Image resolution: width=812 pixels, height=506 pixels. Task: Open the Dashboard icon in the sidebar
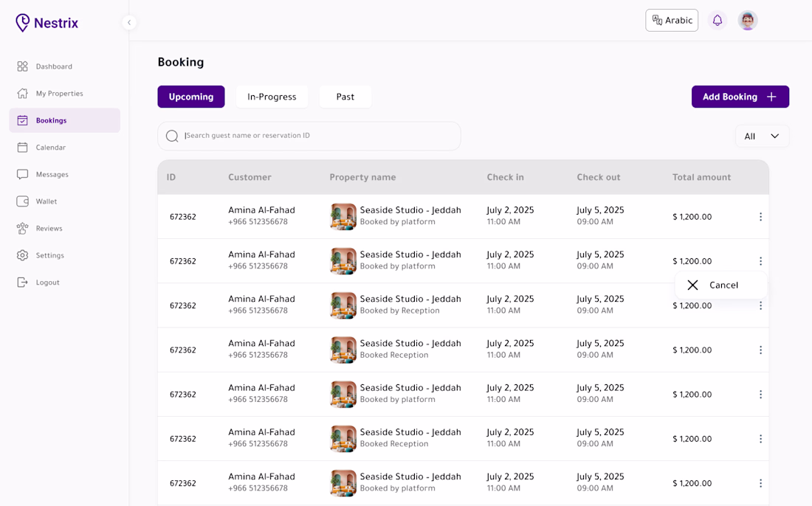click(22, 66)
